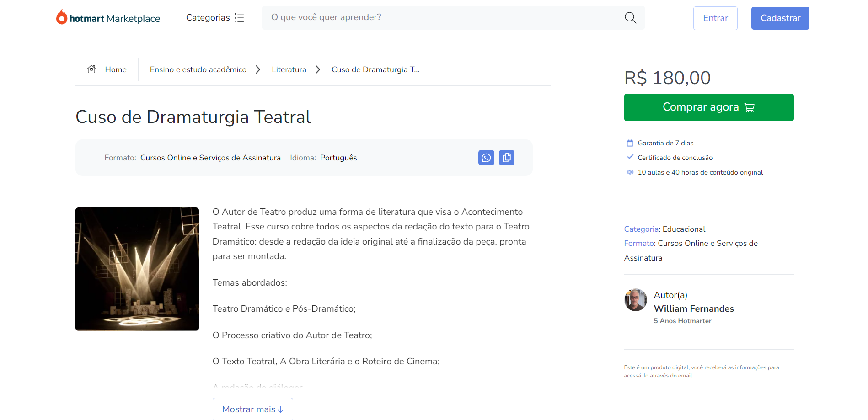868x420 pixels.
Task: Click '5 Anos Hotmarter' text
Action: [x=682, y=321]
